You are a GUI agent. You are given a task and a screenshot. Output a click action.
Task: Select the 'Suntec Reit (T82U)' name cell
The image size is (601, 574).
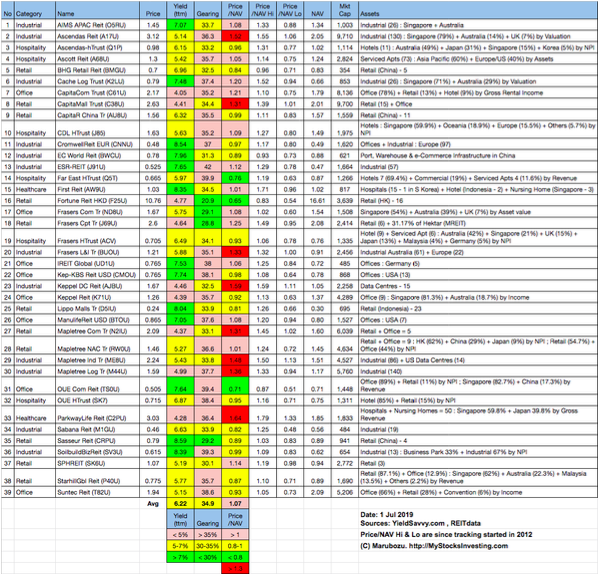98,492
